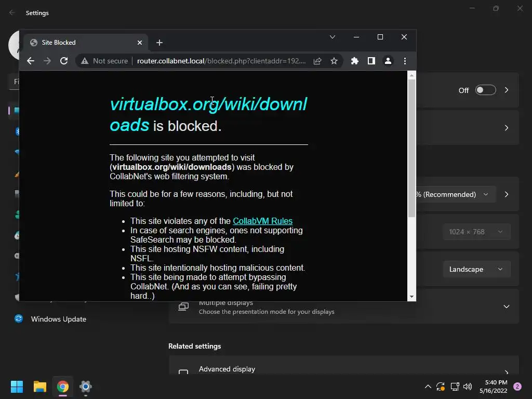Click the Windows Update sidebar icon
Viewport: 532px width, 399px height.
(19, 318)
